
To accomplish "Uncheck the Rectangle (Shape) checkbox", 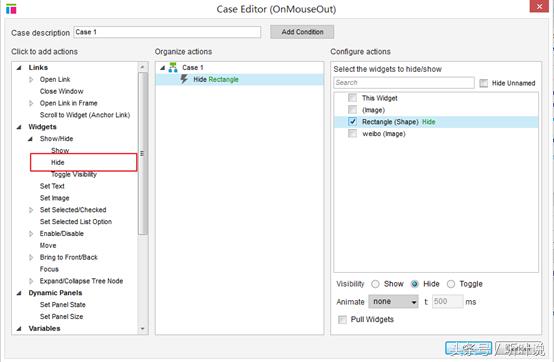I will (352, 121).
